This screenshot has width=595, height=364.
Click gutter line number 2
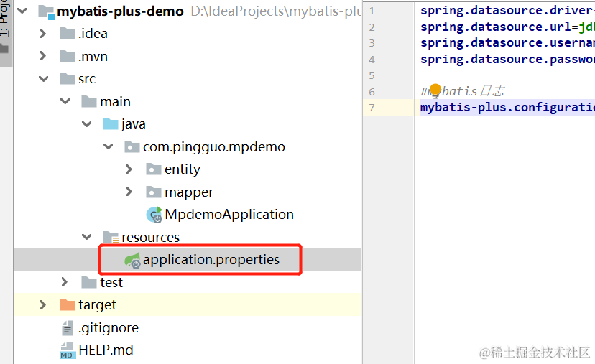[372, 27]
